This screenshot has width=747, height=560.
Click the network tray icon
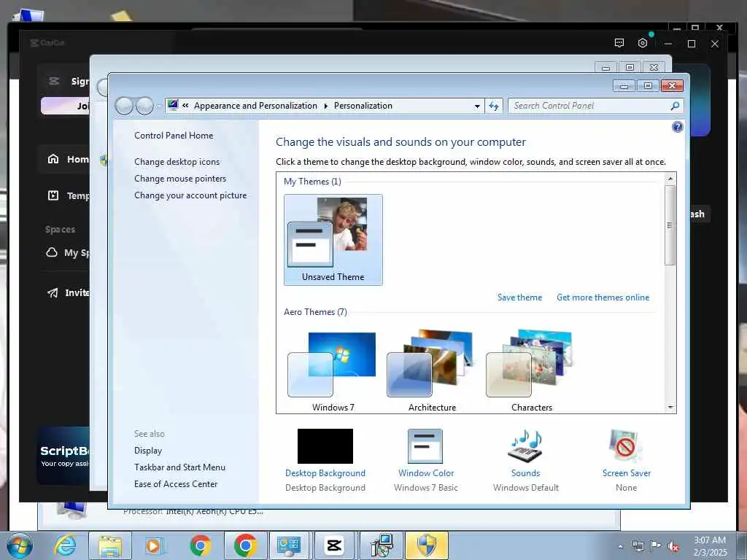[638, 547]
